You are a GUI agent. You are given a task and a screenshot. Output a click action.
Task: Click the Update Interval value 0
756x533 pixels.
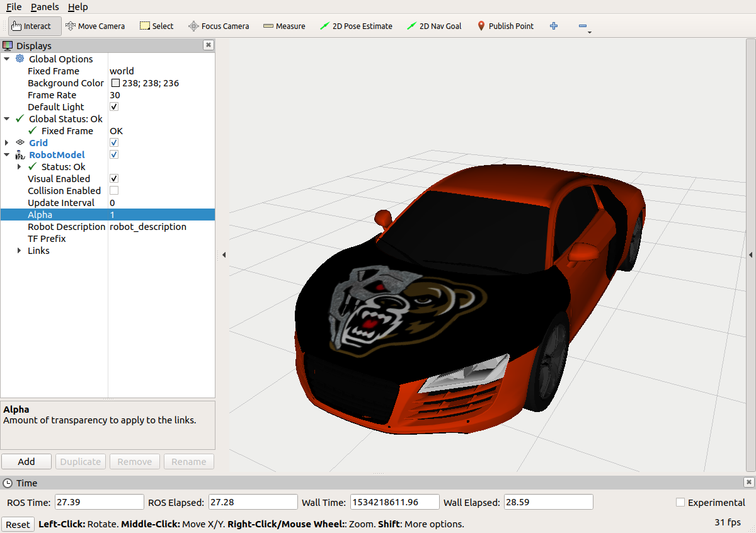tap(112, 202)
